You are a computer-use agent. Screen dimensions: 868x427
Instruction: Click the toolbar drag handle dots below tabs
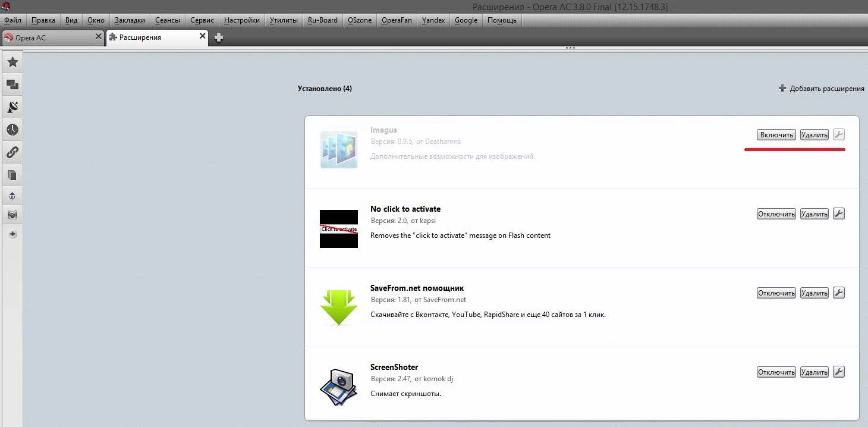point(571,48)
